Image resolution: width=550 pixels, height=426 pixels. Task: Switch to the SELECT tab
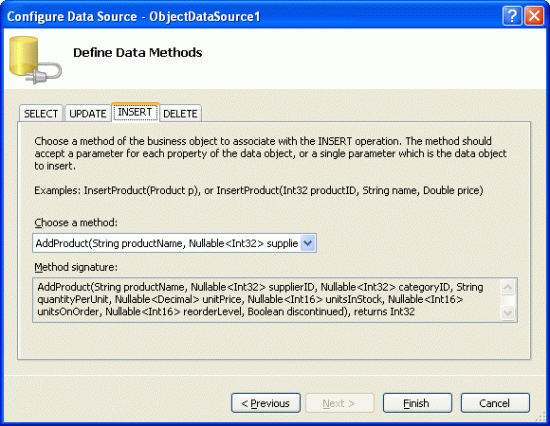pos(41,114)
